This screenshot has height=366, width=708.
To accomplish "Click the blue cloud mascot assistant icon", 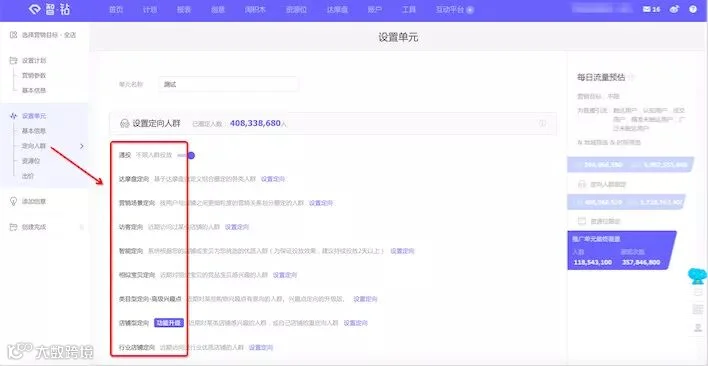I will click(698, 276).
